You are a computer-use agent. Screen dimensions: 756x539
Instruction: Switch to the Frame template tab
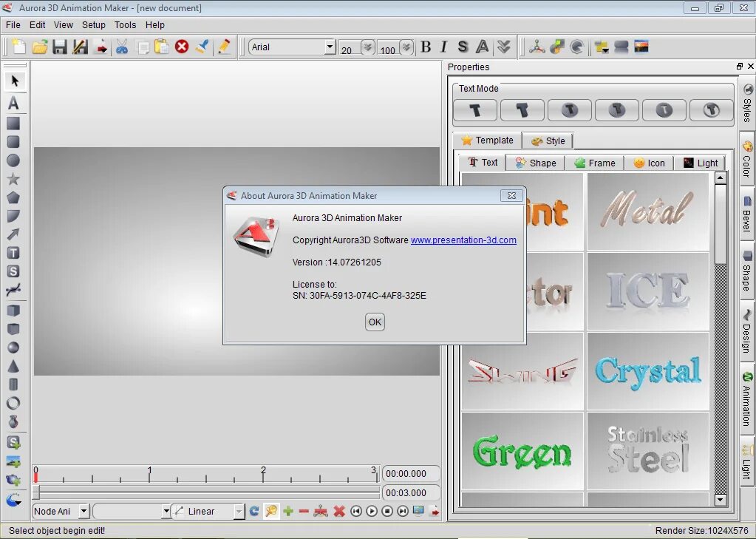pyautogui.click(x=595, y=163)
